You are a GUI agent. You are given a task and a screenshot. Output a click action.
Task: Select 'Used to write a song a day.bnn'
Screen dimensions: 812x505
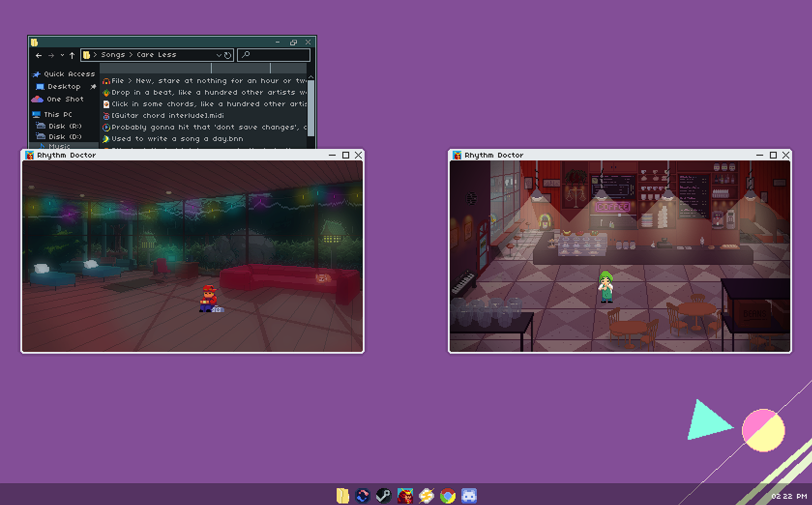[177, 139]
